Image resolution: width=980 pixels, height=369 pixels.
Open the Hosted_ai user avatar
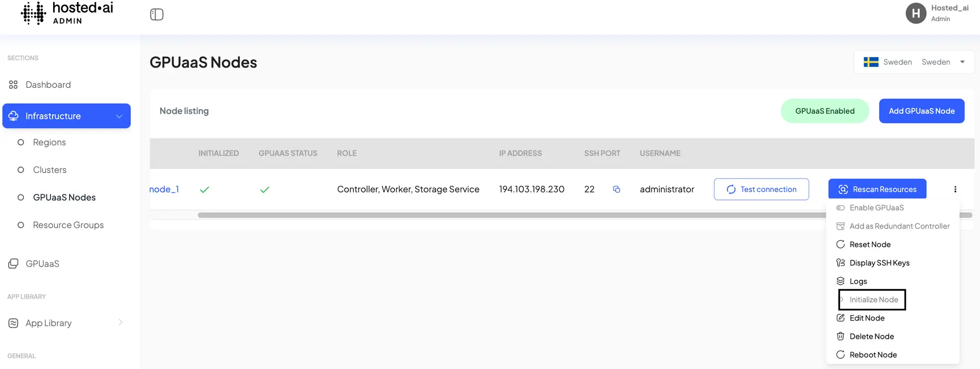(x=916, y=13)
